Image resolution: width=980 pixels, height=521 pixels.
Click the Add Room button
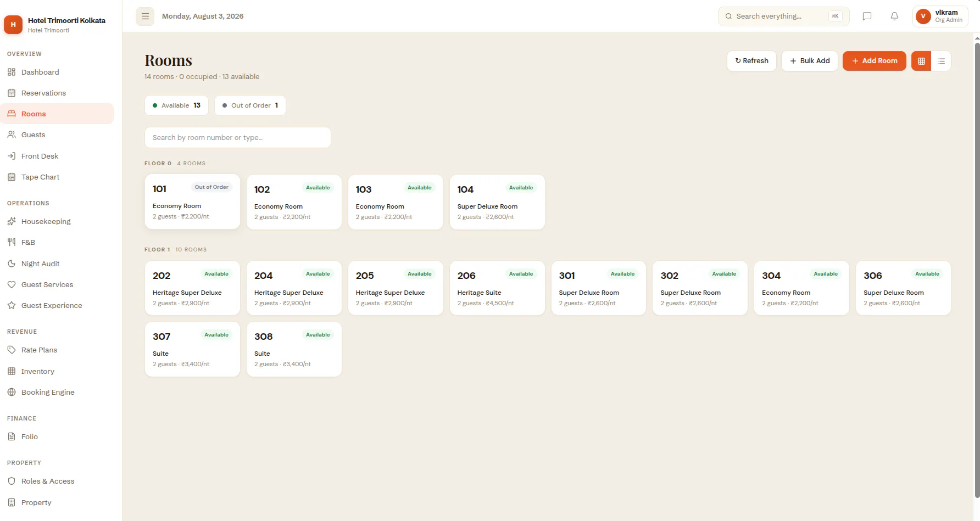coord(875,61)
